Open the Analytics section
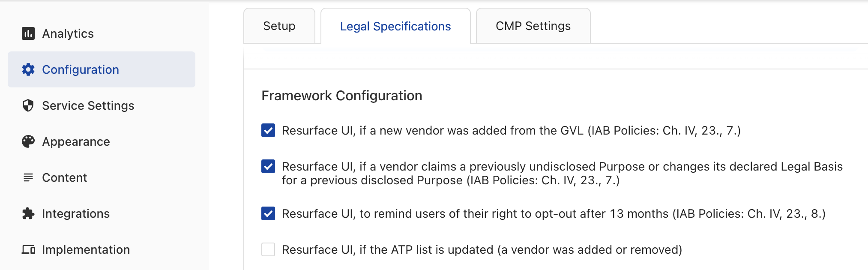 pyautogui.click(x=68, y=33)
